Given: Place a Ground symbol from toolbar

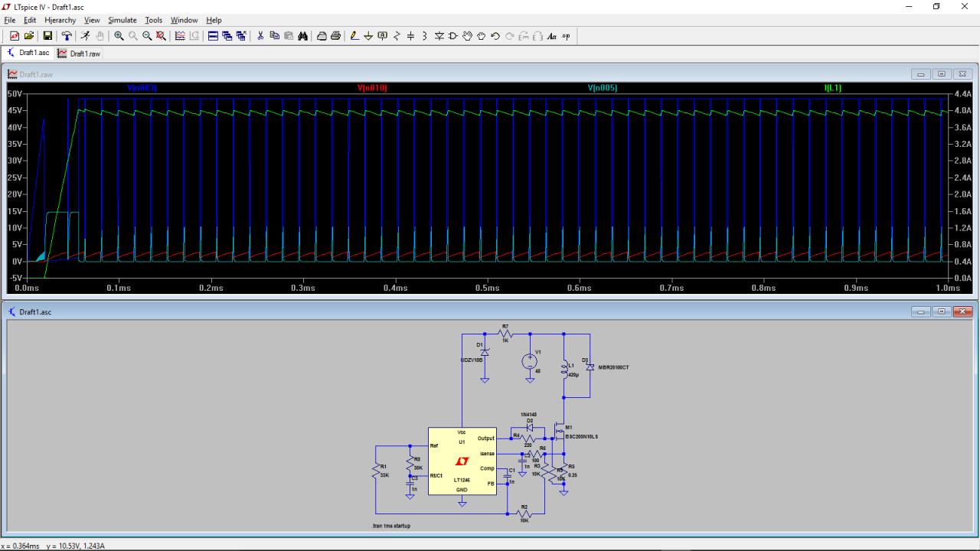Looking at the screenshot, I should coord(367,36).
